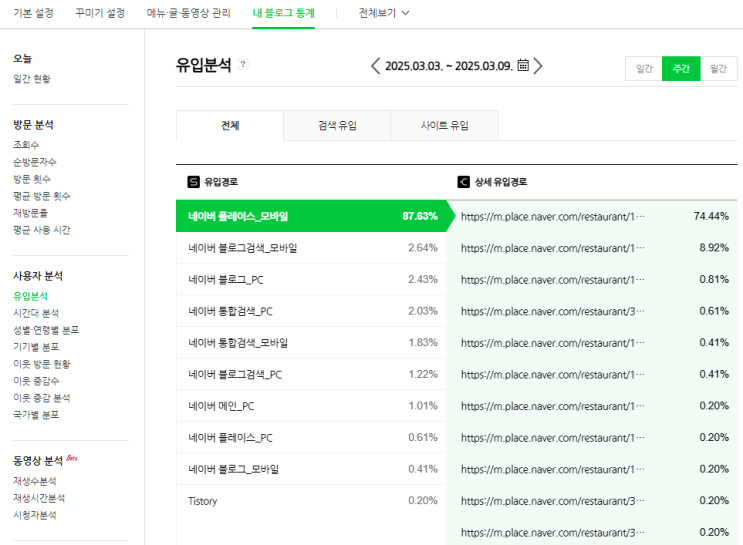Select 유입분석 in sidebar
The width and height of the screenshot is (743, 545).
(x=30, y=296)
